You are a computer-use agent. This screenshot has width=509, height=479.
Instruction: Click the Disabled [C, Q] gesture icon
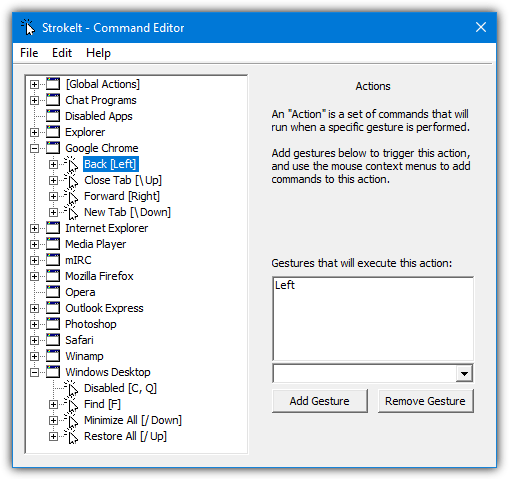coord(71,388)
